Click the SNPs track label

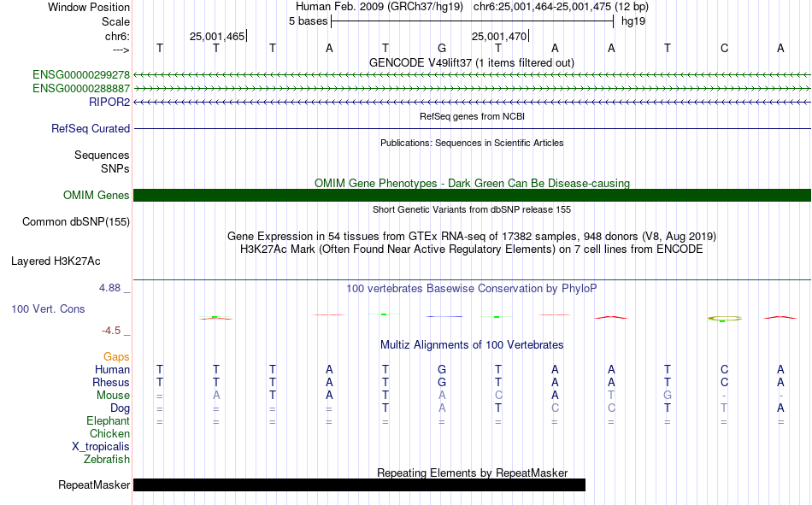115,168
